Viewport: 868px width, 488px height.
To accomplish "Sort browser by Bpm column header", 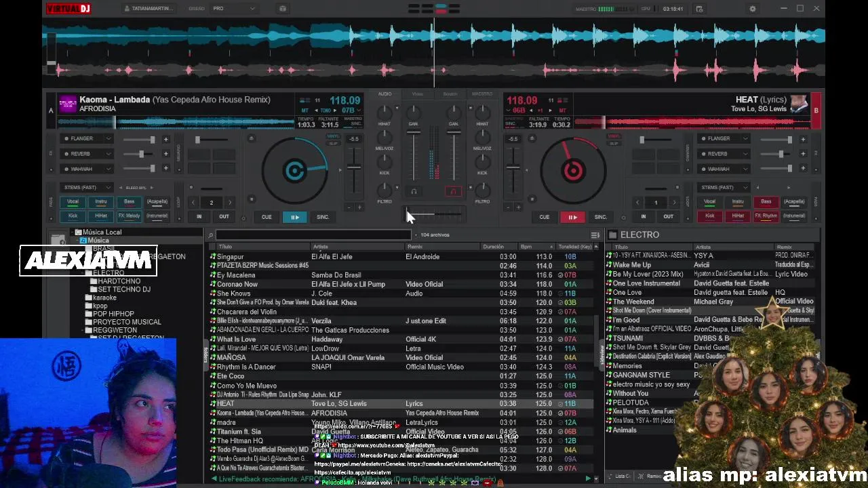I will point(536,247).
